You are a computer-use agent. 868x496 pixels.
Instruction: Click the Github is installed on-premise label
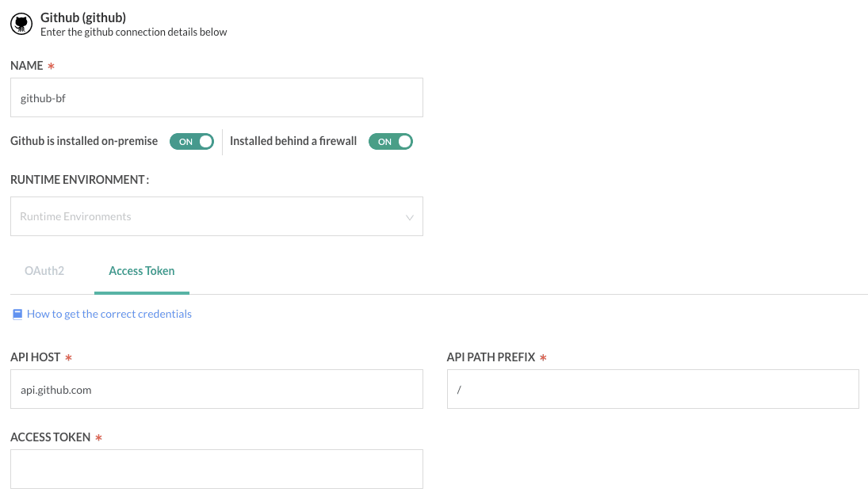coord(84,141)
